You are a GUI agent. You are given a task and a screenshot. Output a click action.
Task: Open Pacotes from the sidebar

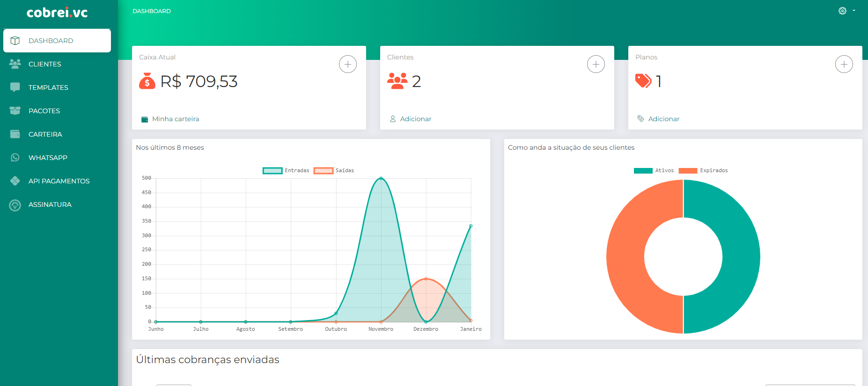[x=44, y=111]
